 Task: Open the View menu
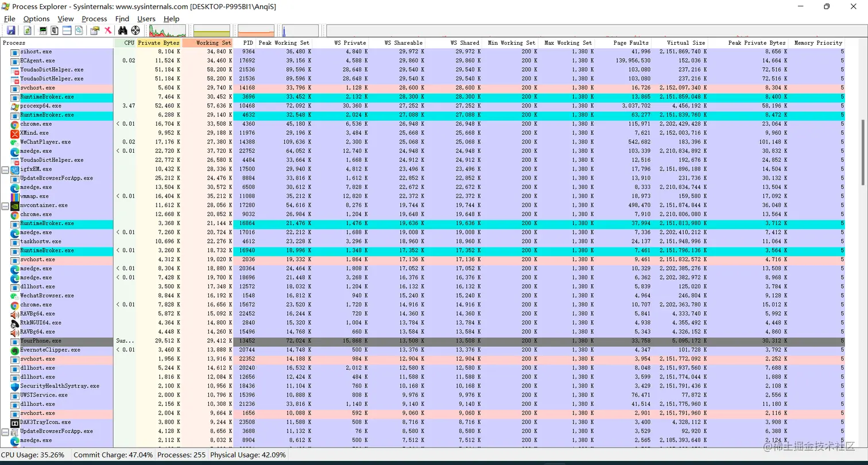click(65, 18)
